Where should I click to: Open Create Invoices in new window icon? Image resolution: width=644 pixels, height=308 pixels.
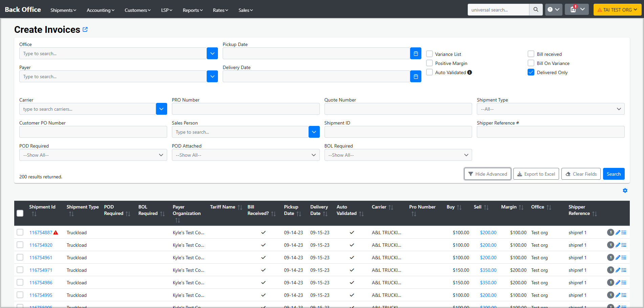(x=85, y=29)
